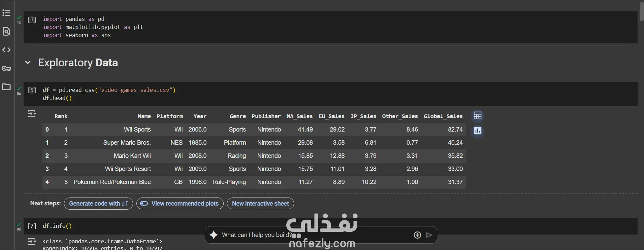Click the output actions icon for df.head()
This screenshot has width=644, height=250.
(x=32, y=114)
